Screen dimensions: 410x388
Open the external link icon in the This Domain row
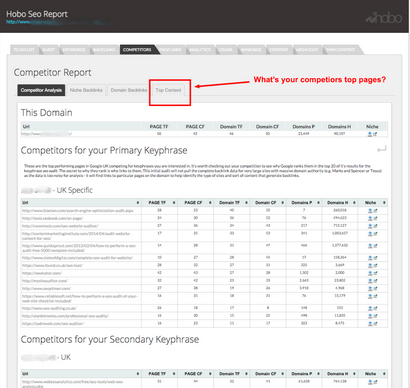pyautogui.click(x=375, y=134)
